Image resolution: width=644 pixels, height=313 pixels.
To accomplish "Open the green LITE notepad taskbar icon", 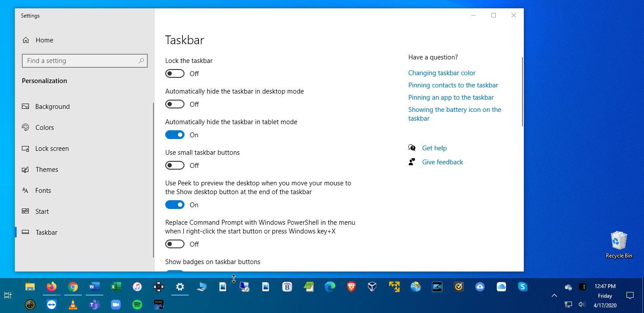I will 309,287.
